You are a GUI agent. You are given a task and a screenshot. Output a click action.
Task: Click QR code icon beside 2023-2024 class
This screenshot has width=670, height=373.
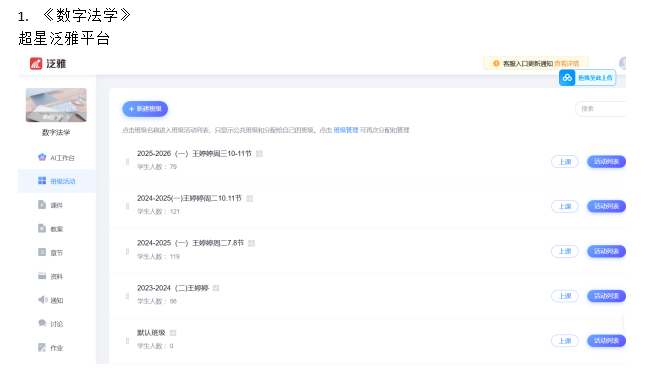[216, 288]
